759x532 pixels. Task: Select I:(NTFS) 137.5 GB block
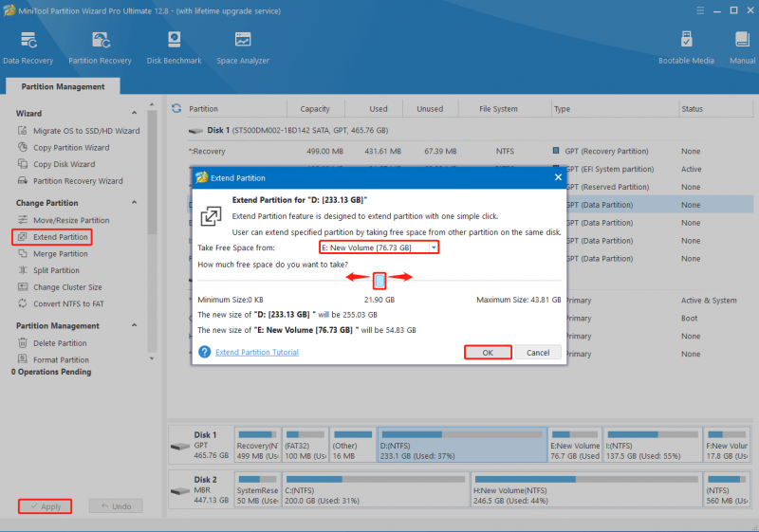point(653,445)
